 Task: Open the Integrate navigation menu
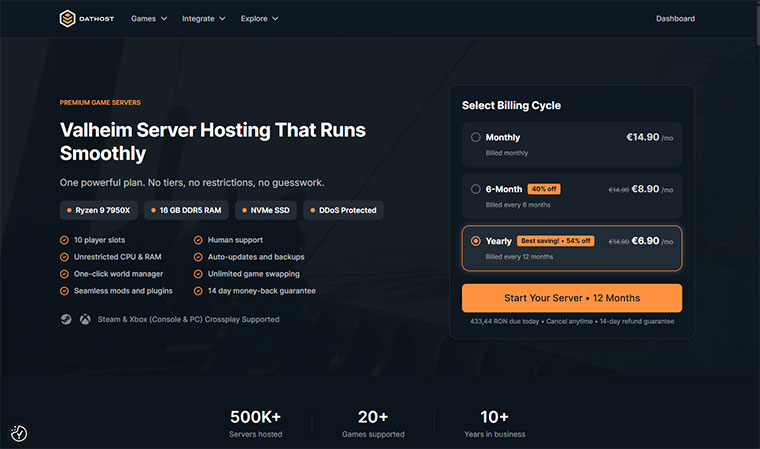click(204, 18)
